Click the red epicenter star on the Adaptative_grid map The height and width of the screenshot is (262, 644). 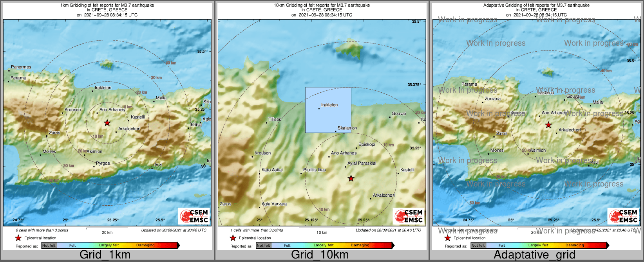pos(548,125)
